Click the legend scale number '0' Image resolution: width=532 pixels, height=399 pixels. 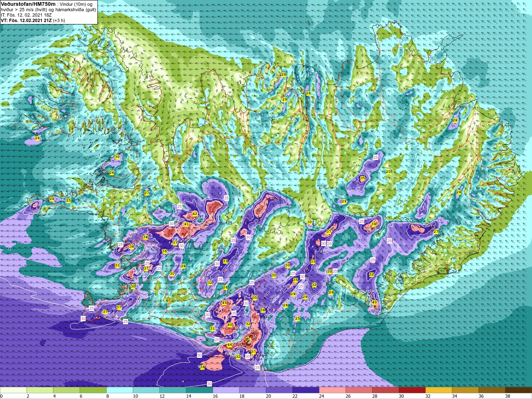point(2,397)
